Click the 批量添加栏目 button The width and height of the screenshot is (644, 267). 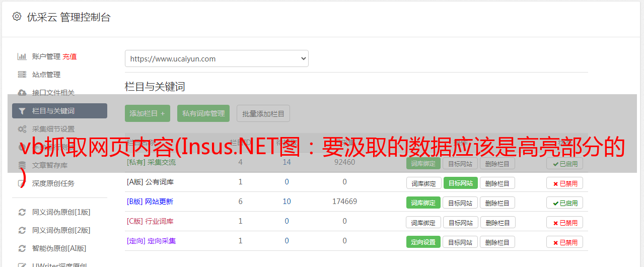pyautogui.click(x=263, y=113)
